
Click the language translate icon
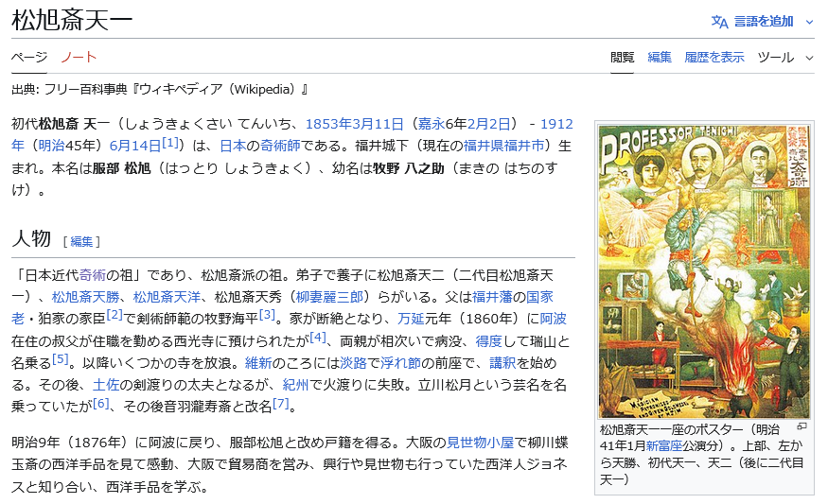pos(719,22)
